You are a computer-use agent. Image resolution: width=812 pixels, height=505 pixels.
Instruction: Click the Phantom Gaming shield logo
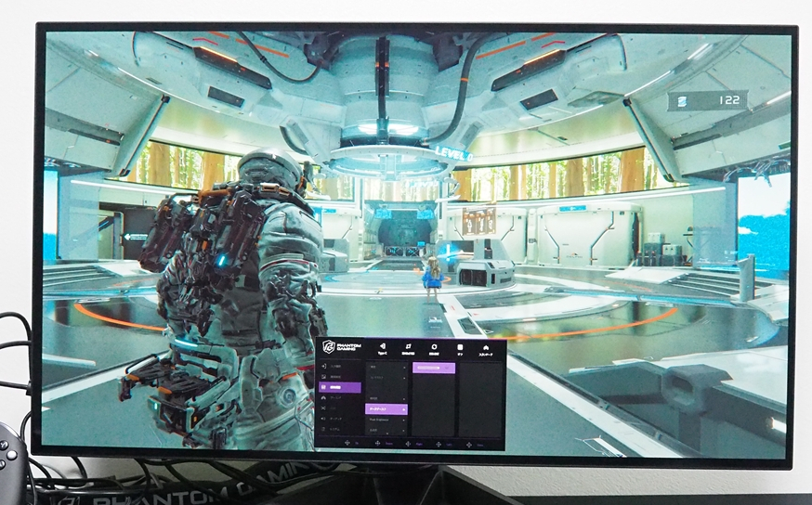[328, 347]
